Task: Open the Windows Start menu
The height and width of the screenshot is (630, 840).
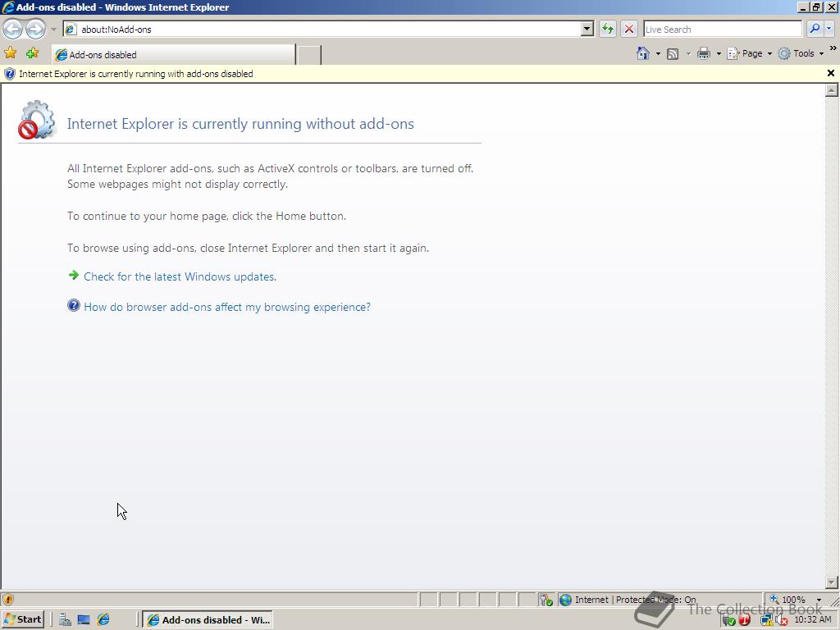Action: click(x=22, y=620)
